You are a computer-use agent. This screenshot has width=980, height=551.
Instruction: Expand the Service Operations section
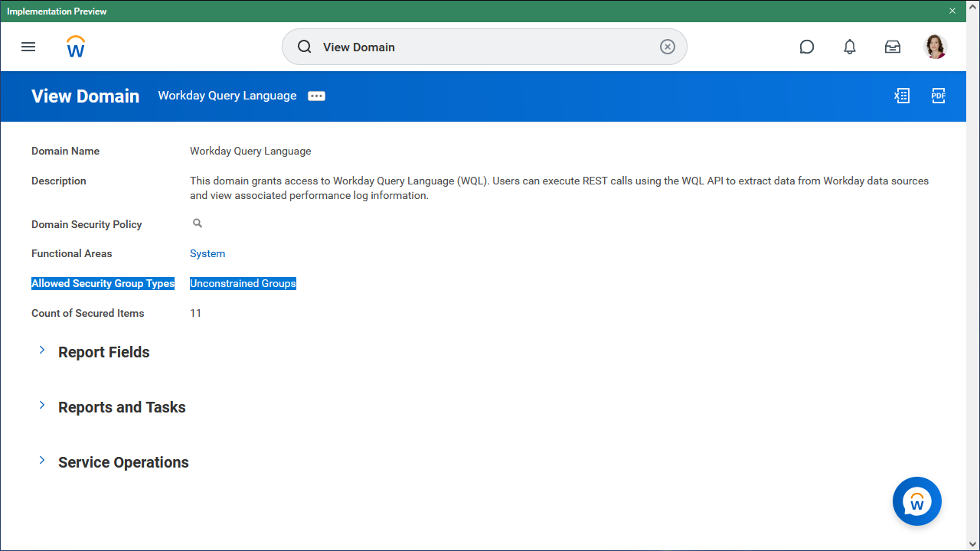(42, 460)
